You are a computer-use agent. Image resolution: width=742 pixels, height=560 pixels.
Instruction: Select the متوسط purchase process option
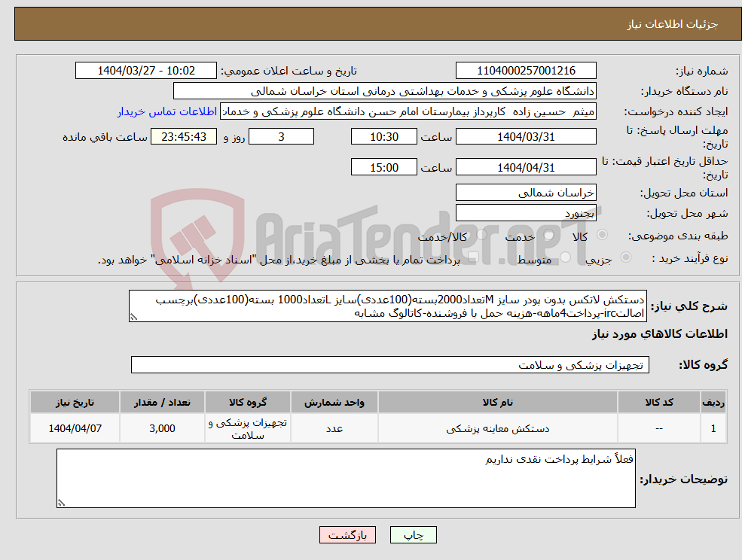coord(566,256)
